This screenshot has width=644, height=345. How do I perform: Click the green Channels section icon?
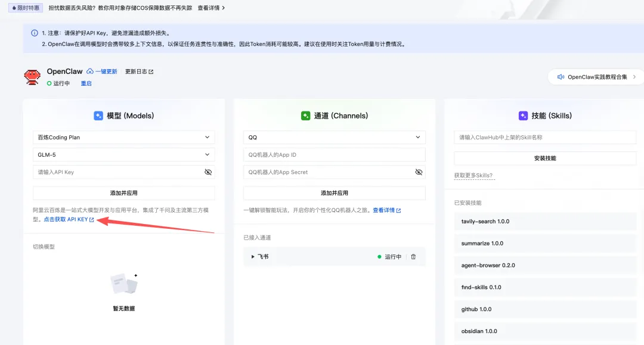[x=305, y=116]
